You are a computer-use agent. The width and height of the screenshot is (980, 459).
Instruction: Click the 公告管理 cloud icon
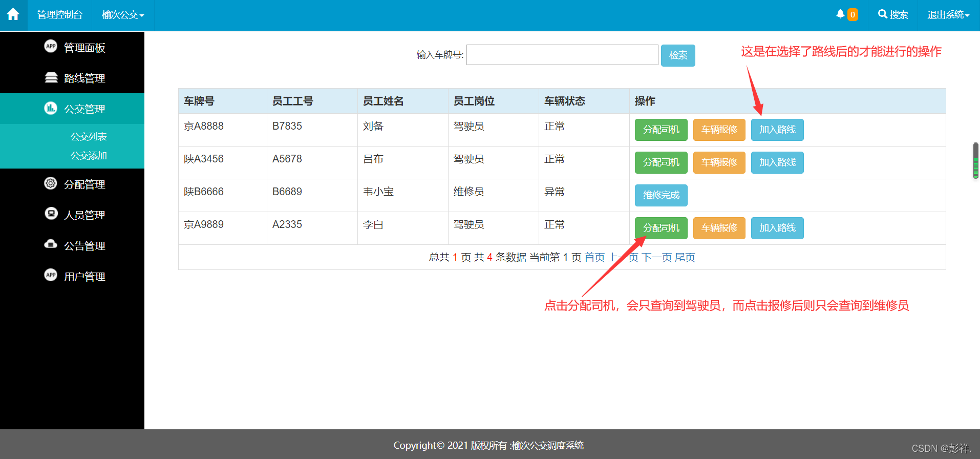(x=51, y=244)
